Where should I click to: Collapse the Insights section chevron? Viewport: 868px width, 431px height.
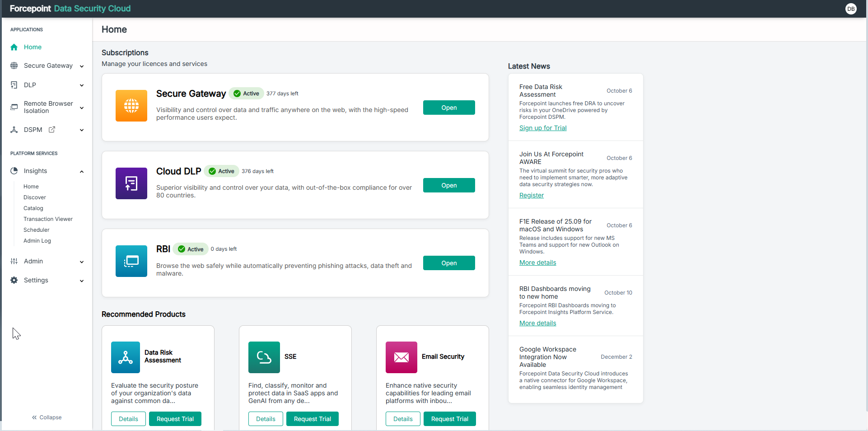pyautogui.click(x=82, y=172)
